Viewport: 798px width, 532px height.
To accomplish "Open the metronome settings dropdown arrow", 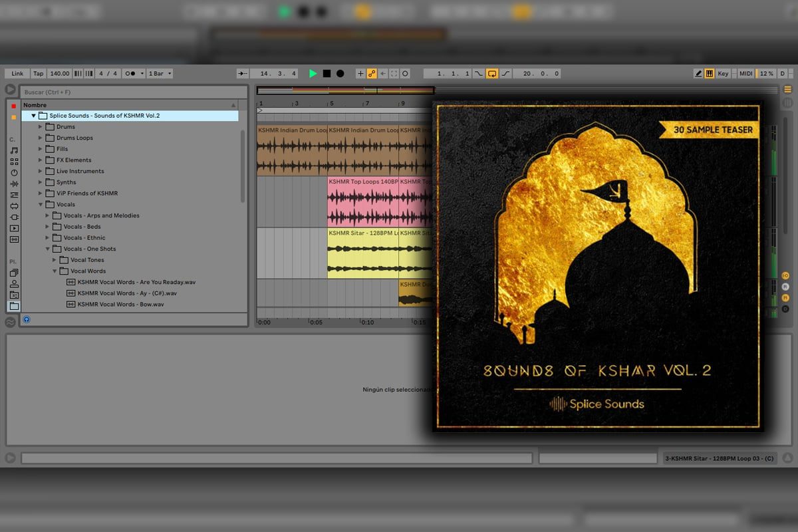I will pos(142,74).
